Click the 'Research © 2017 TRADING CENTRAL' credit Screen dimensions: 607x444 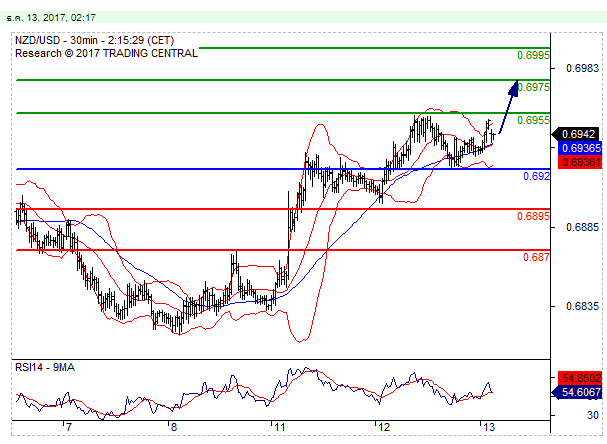point(106,53)
